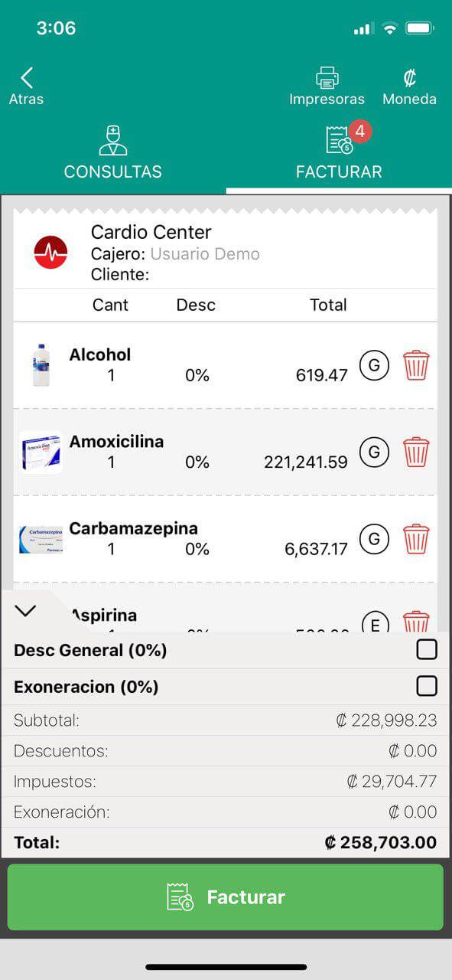
Task: Tap the G tax badge for Carbamazepina
Action: [x=374, y=539]
